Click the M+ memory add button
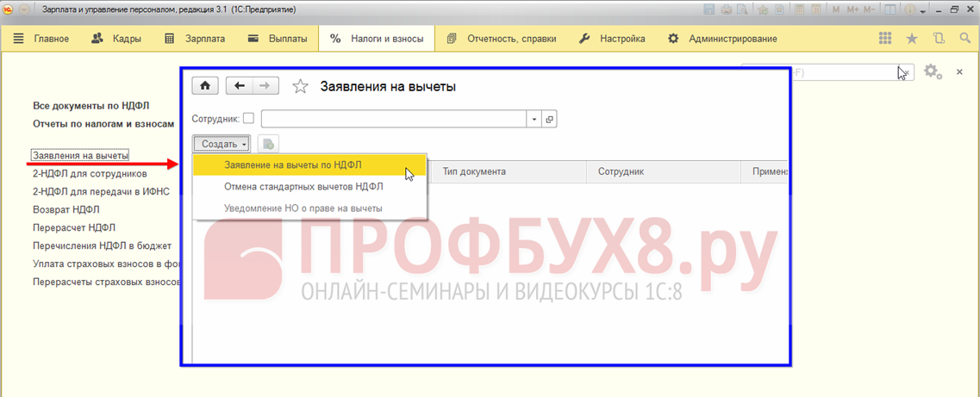 tap(852, 10)
